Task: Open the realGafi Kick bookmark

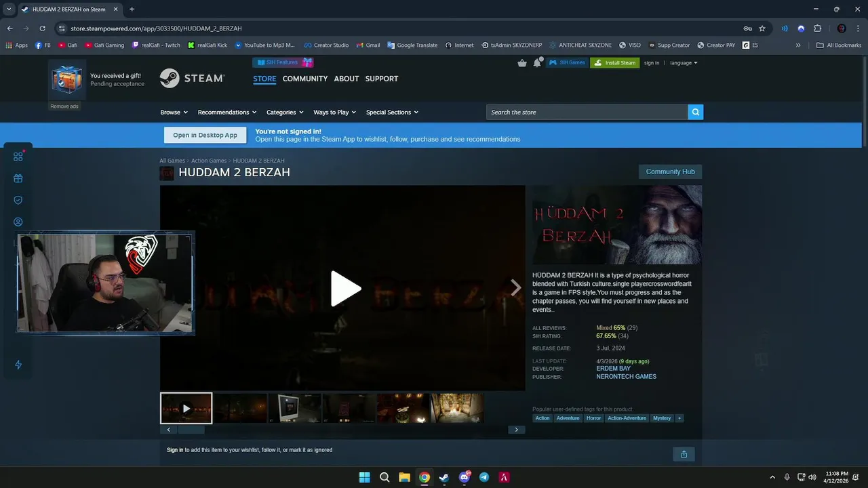Action: pos(208,45)
